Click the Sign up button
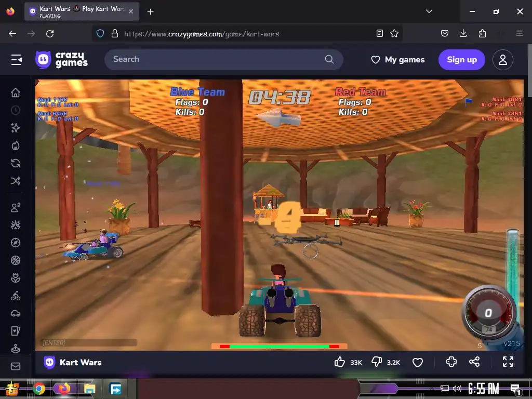Viewport: 532px width, 399px height. point(462,60)
